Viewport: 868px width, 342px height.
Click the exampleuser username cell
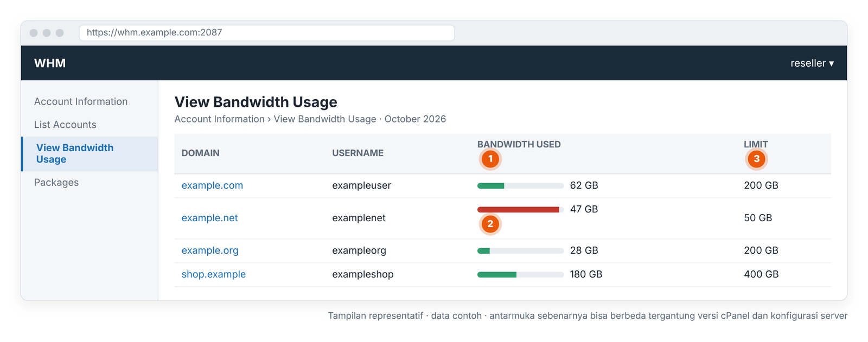click(362, 185)
